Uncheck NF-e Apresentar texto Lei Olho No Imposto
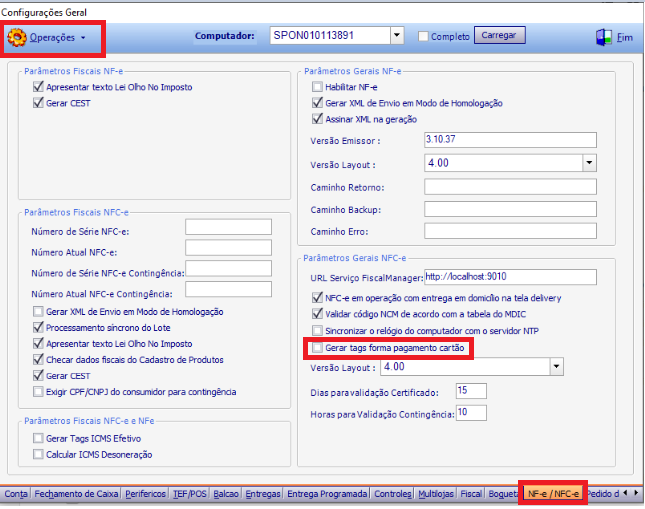Screen dimensions: 645x509 point(38,87)
